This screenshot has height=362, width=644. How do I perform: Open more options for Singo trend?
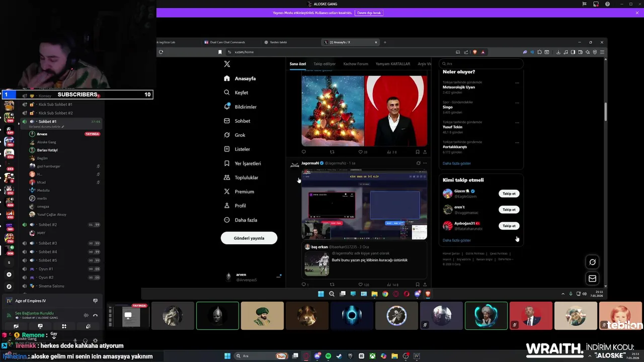(517, 103)
